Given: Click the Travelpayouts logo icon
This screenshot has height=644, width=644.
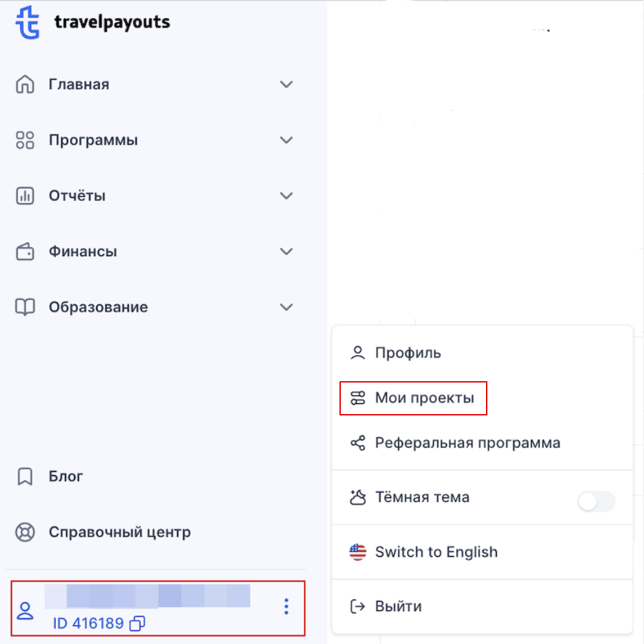Looking at the screenshot, I should pyautogui.click(x=28, y=22).
